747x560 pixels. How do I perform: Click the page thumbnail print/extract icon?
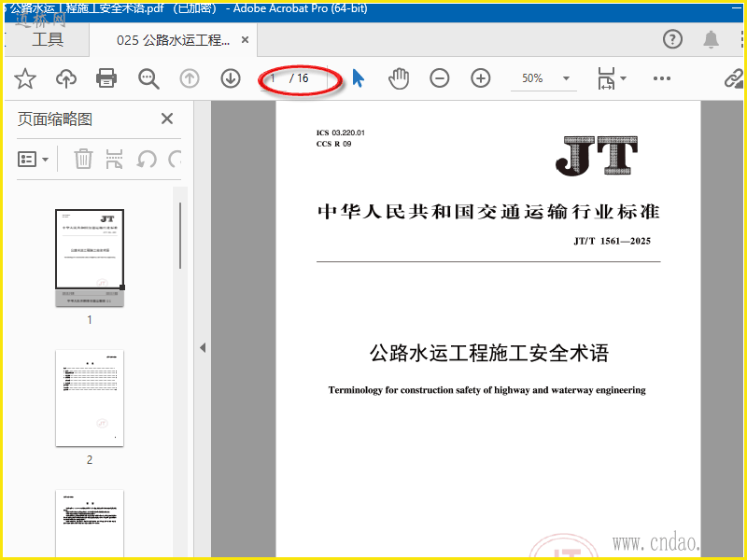(x=114, y=159)
